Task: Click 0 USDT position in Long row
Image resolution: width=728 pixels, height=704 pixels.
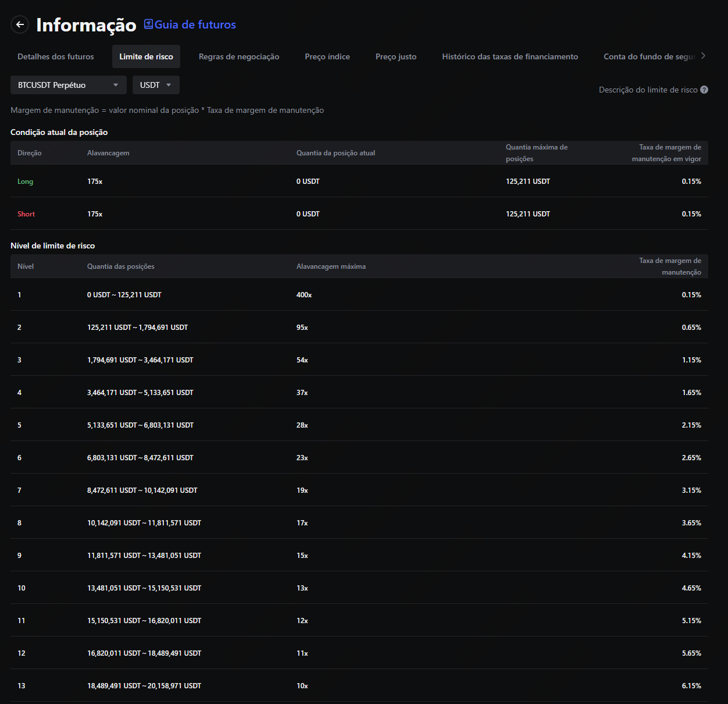Action: click(308, 182)
